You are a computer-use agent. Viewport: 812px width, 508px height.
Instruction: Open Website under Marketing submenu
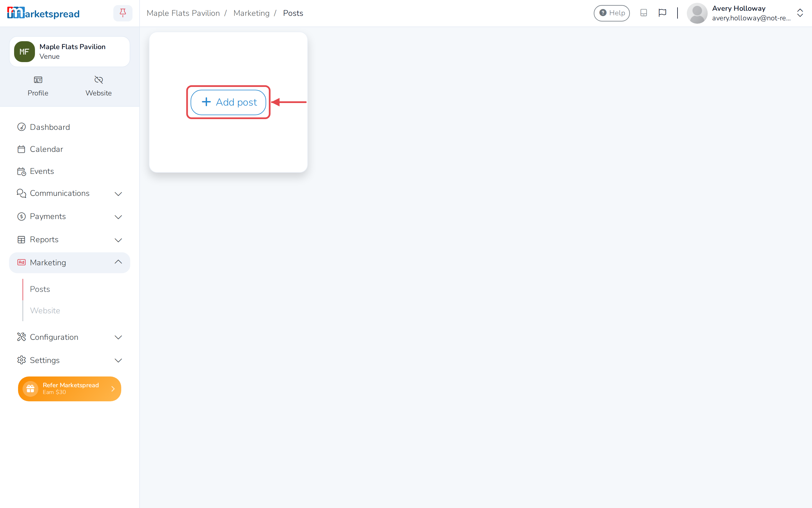pos(45,310)
